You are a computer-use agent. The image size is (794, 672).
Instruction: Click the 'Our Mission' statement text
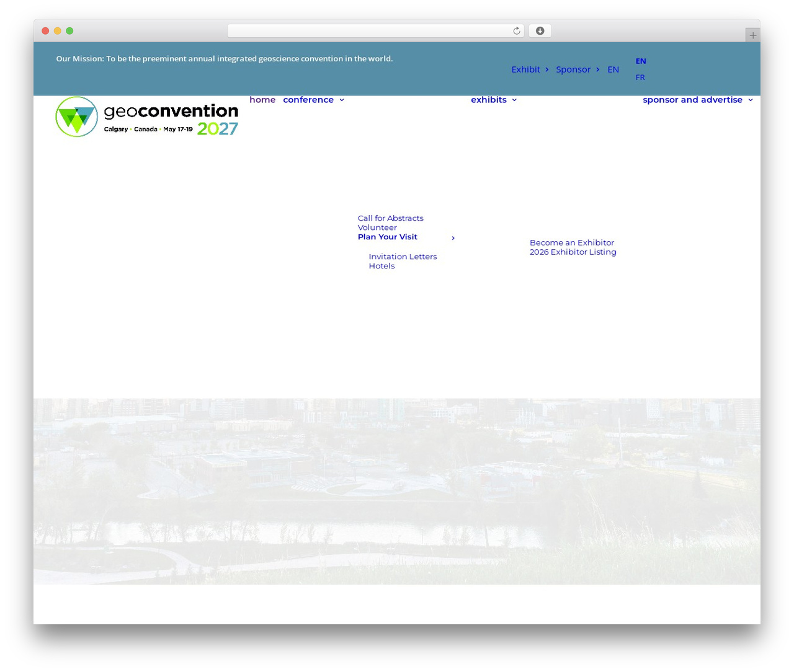225,59
